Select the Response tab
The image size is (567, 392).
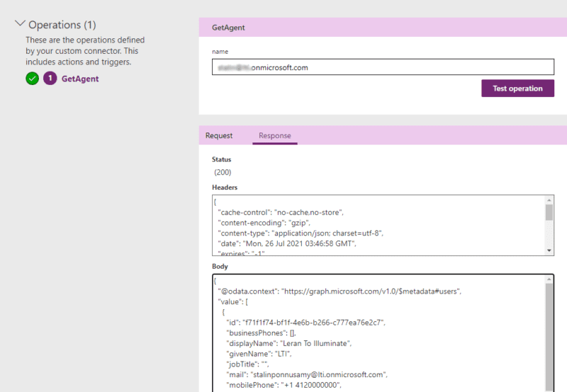(274, 135)
